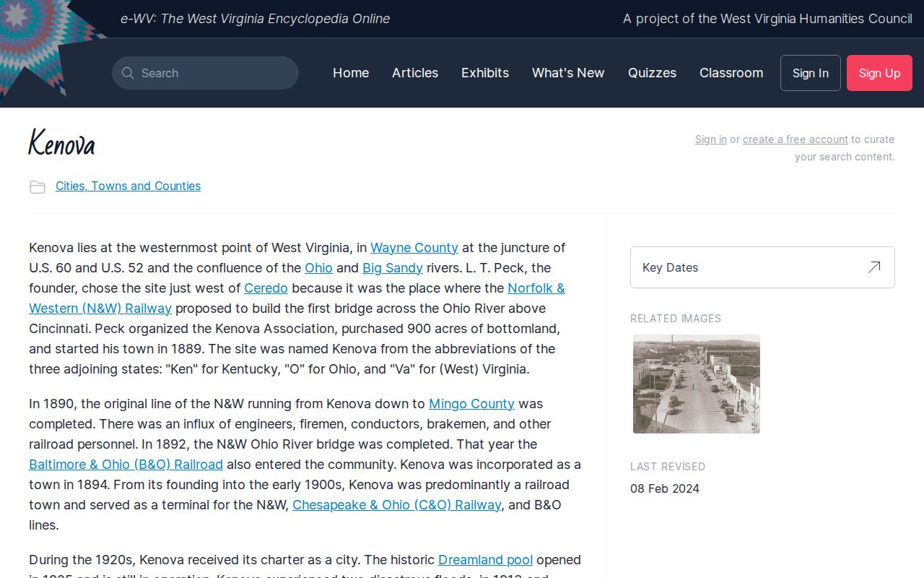Screen dimensions: 924x578
Task: Click 'create a free account' link
Action: pyautogui.click(x=796, y=139)
